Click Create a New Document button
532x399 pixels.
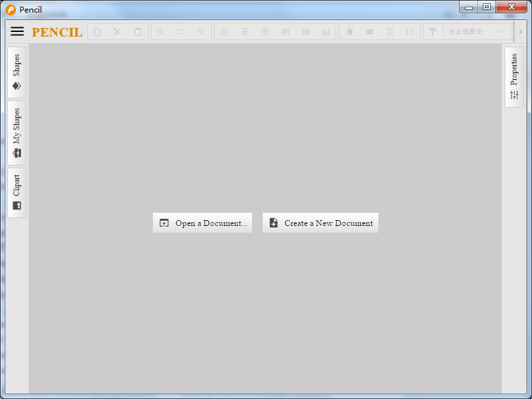[x=321, y=223]
